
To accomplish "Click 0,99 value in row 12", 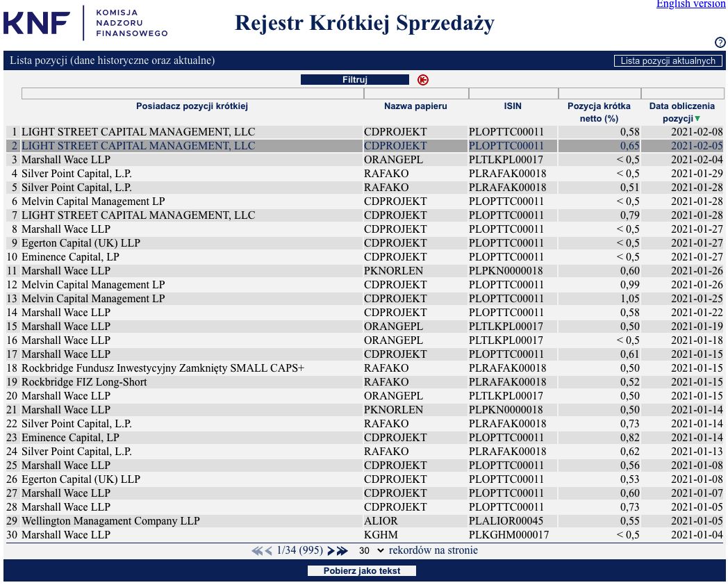I will point(629,285).
